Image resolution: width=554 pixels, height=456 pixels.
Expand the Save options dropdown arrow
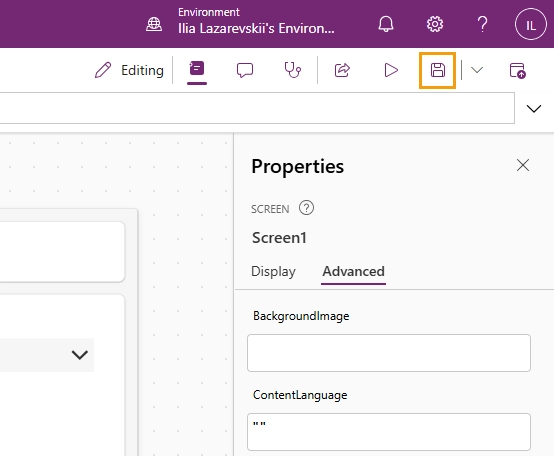477,70
